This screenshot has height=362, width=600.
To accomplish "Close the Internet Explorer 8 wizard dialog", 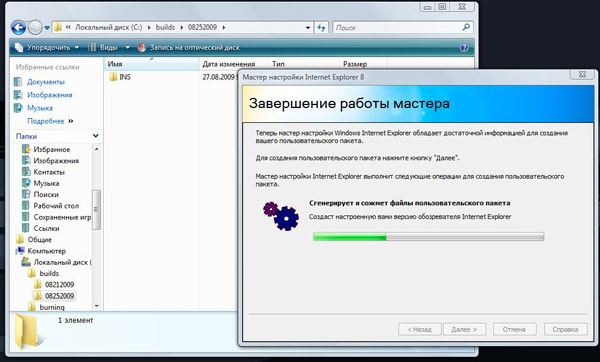I will click(x=582, y=75).
